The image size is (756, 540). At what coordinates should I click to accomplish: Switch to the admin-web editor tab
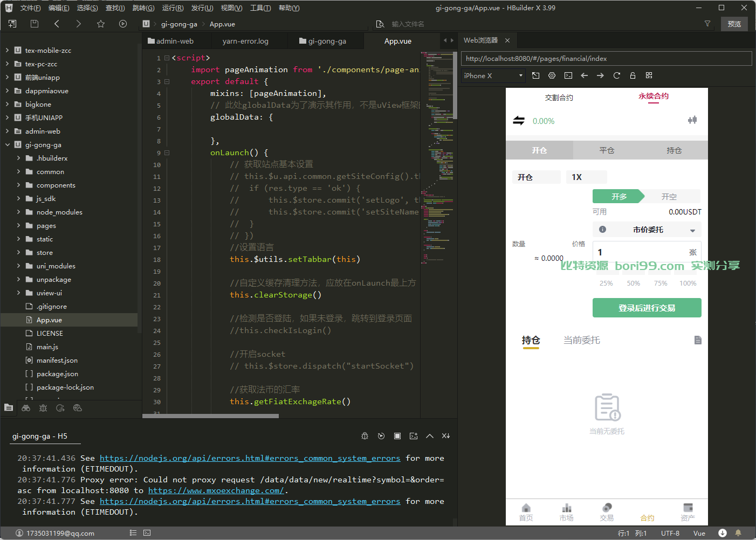[x=175, y=41]
